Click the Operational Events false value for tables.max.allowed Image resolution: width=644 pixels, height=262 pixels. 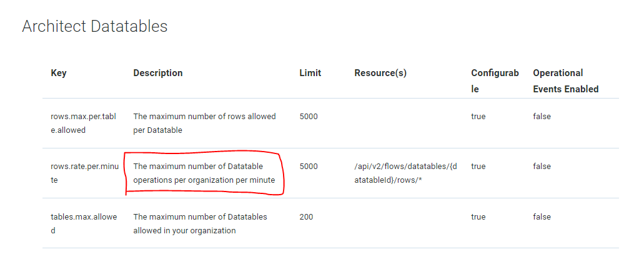[542, 217]
